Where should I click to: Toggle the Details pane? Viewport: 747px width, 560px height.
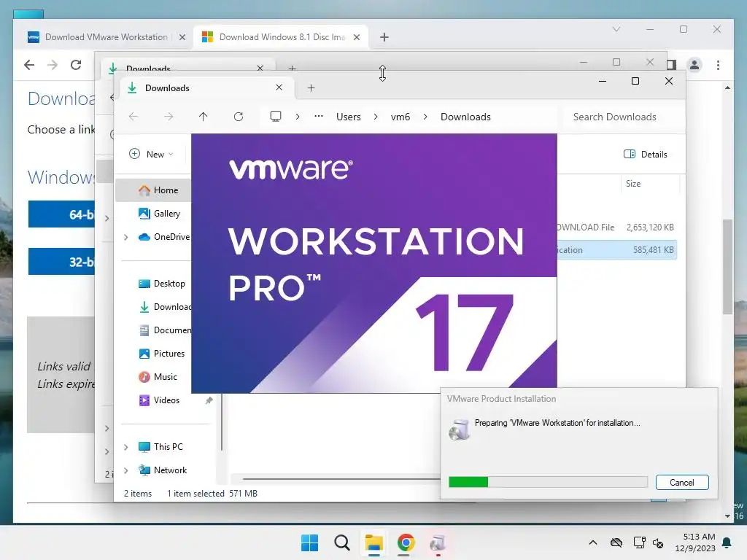coord(645,155)
